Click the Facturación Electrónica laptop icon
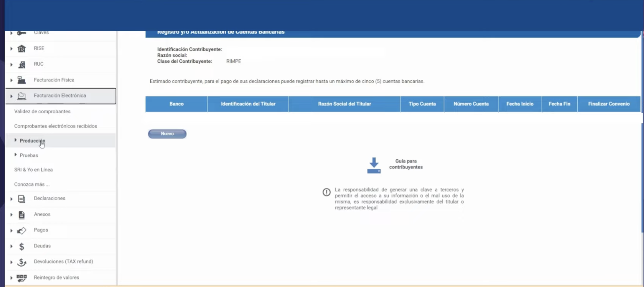Viewport: 644px width, 287px height. 22,96
